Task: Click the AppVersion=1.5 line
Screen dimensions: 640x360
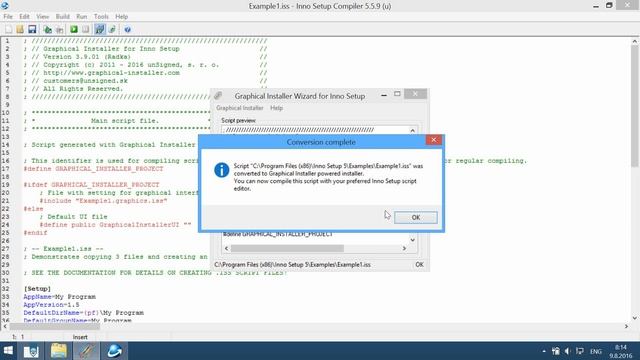Action: click(x=51, y=304)
